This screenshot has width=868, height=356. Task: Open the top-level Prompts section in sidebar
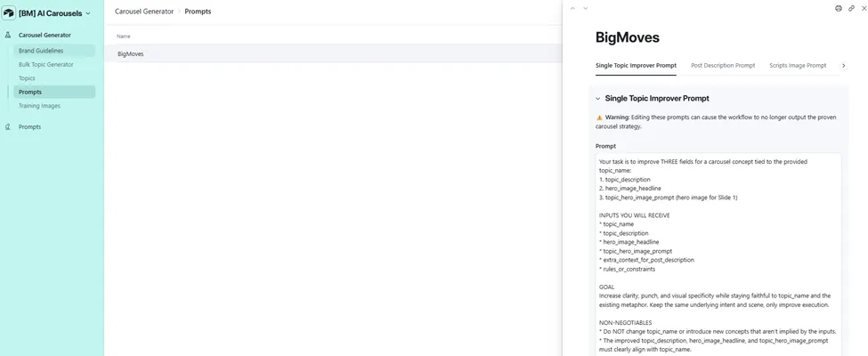[x=30, y=126]
